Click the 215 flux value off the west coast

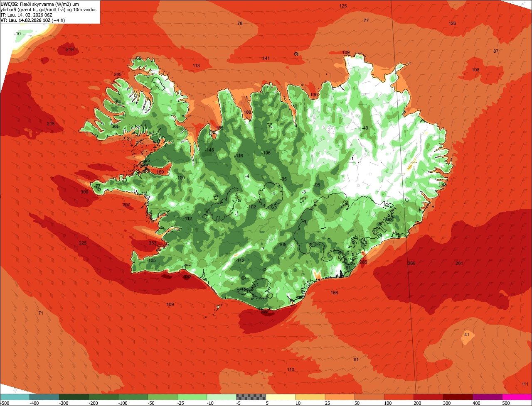(x=51, y=124)
